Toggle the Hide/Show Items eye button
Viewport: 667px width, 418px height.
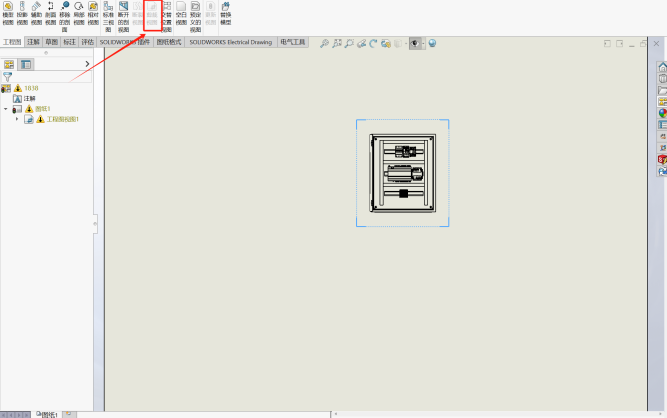point(415,43)
